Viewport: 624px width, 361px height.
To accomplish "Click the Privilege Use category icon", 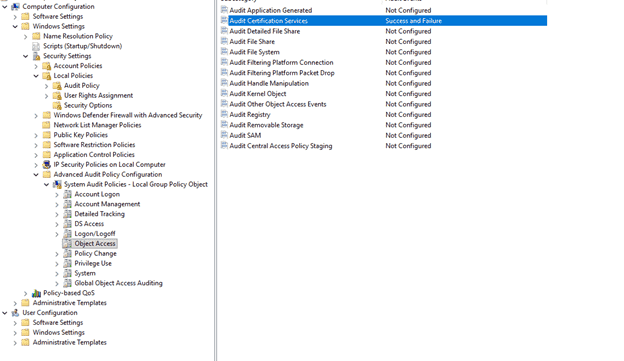I will 67,263.
